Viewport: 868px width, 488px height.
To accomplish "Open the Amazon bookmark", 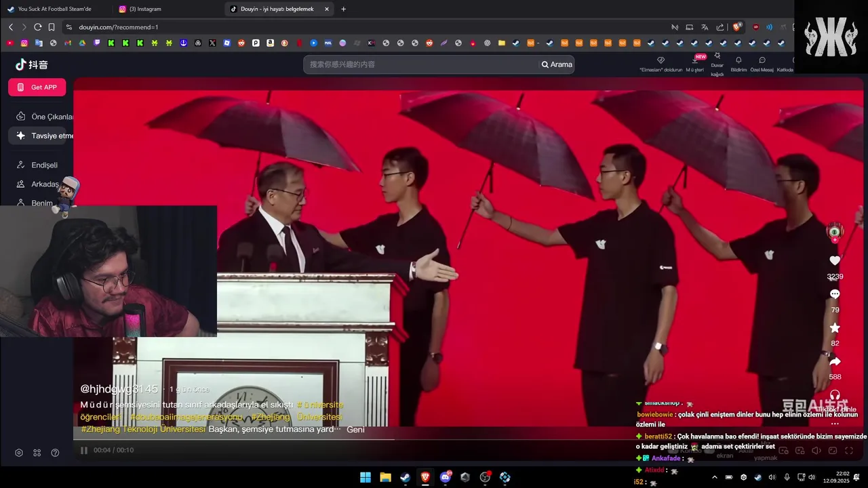I will tap(270, 43).
